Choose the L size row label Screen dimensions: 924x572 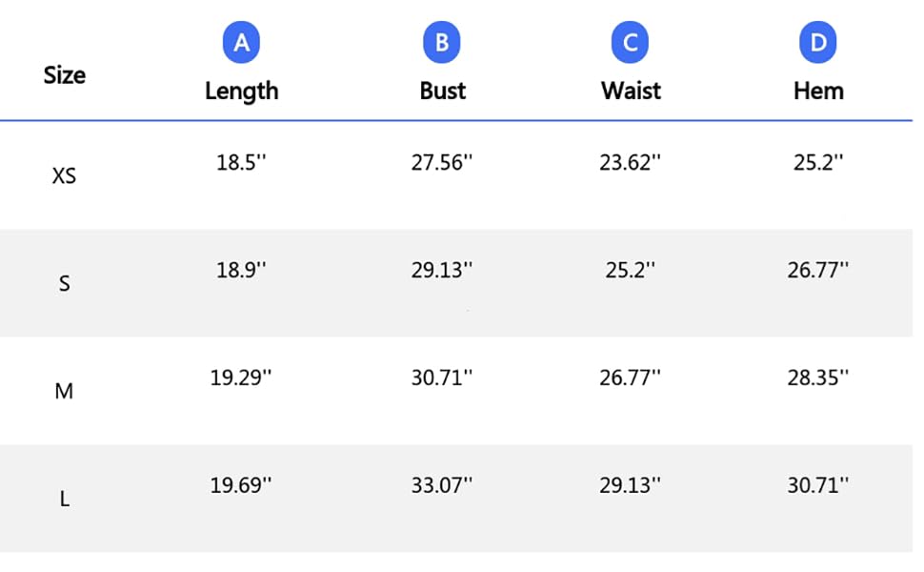pos(64,499)
